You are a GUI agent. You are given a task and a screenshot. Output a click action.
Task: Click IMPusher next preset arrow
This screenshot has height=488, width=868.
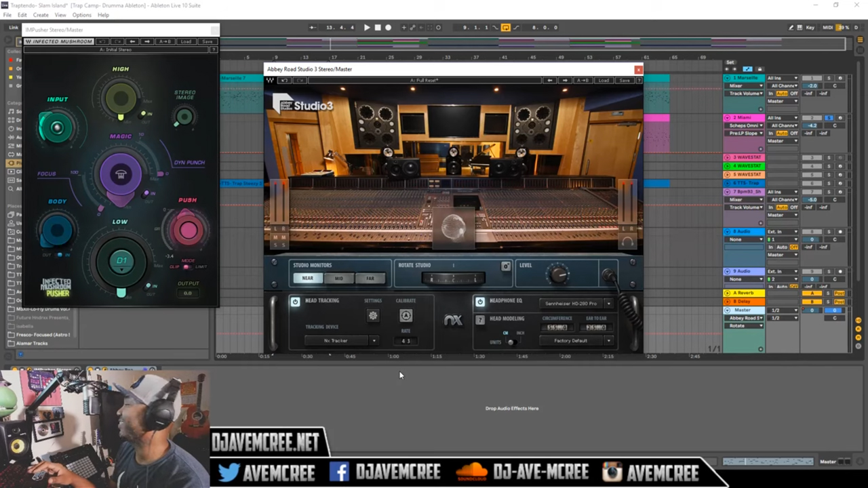pos(147,41)
